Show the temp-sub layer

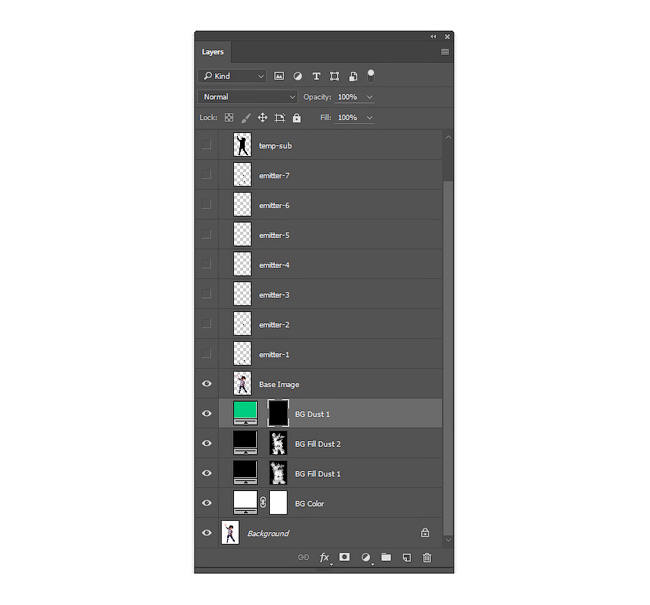click(x=206, y=145)
